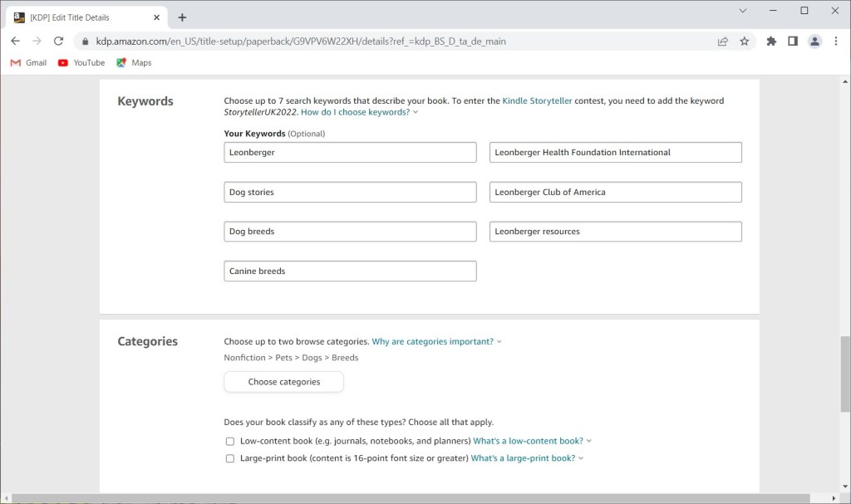Open the Chrome three-dot menu

[x=836, y=41]
